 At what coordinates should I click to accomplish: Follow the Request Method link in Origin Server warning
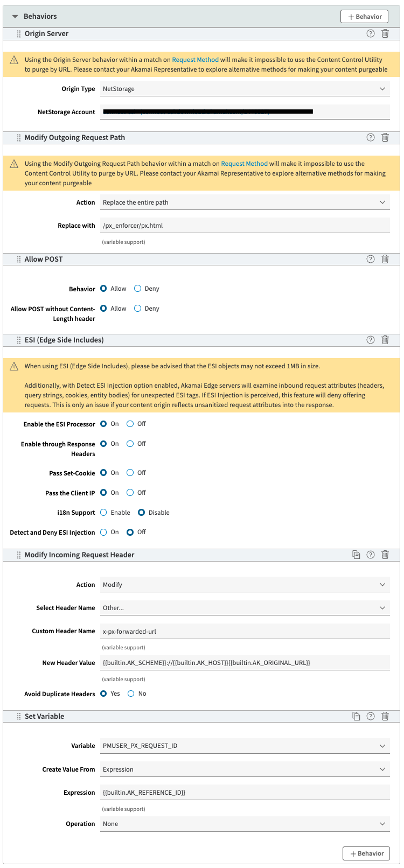[196, 60]
